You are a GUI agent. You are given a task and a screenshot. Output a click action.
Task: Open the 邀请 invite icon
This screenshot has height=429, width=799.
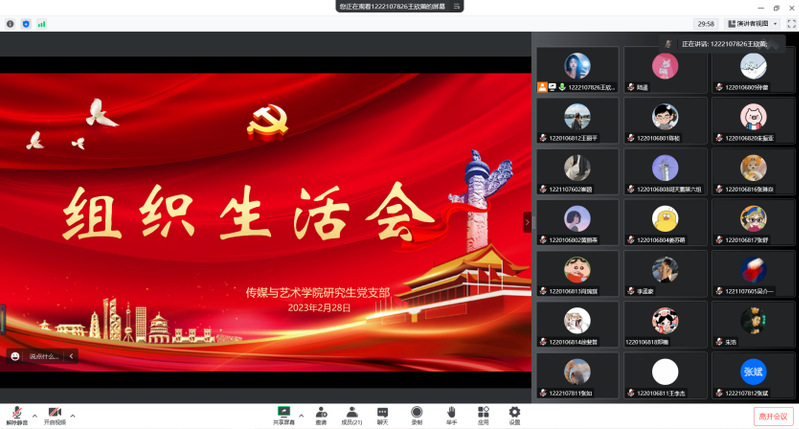coord(321,413)
